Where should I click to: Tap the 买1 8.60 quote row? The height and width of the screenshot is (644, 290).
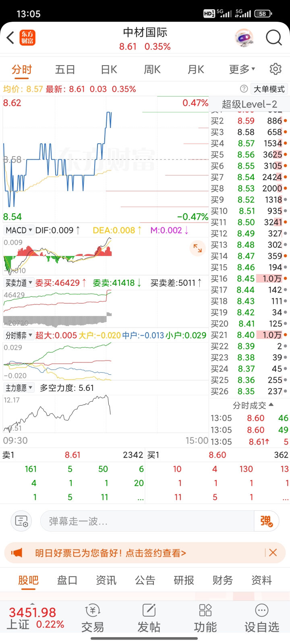(x=217, y=455)
